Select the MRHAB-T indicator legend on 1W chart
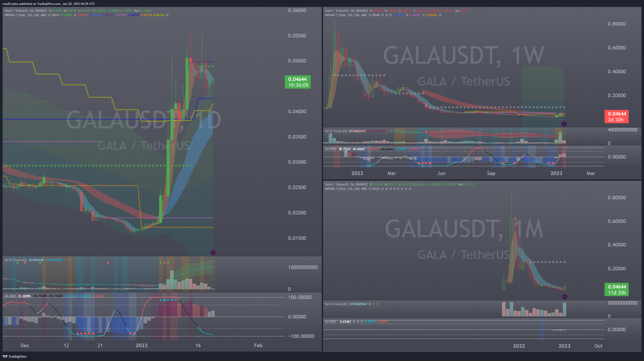Viewport: 644px width, 361px height. [346, 15]
